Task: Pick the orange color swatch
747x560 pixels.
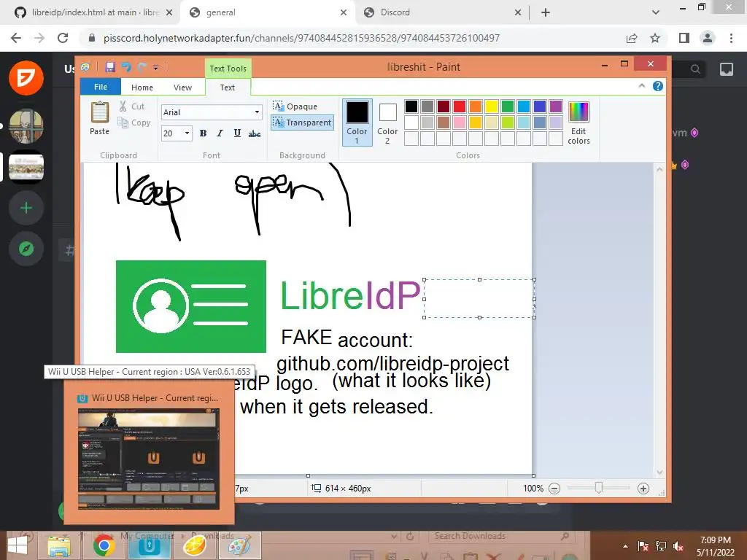Action: [476, 106]
